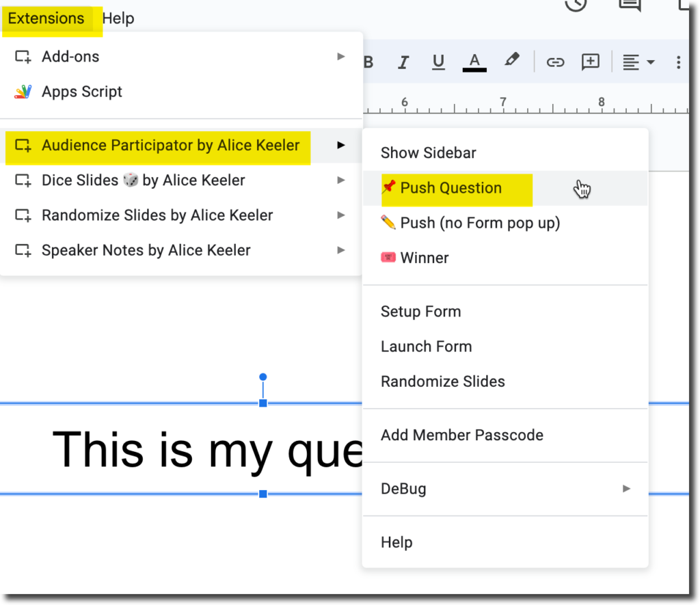Select Launch Form
The height and width of the screenshot is (605, 700).
pos(505,347)
